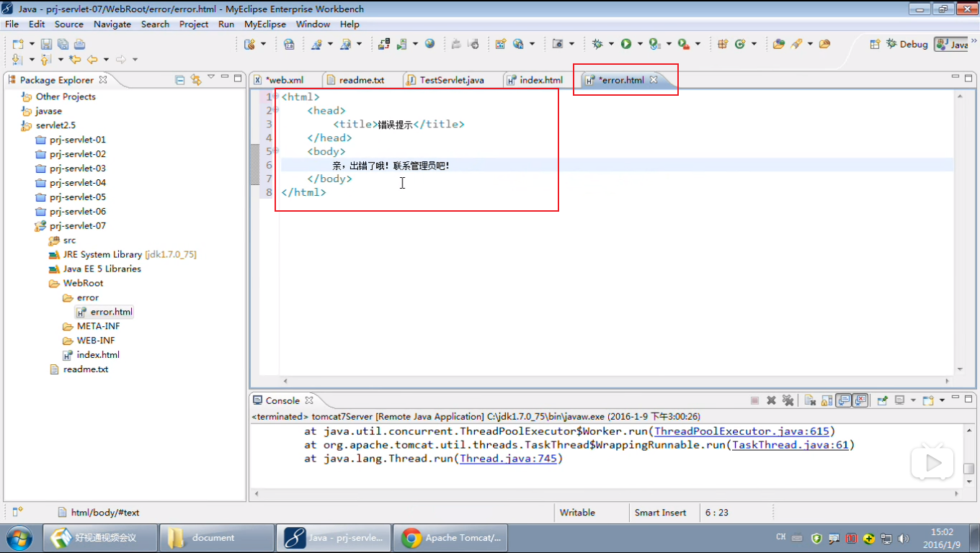Close the Package Explorer view with its X

point(103,80)
